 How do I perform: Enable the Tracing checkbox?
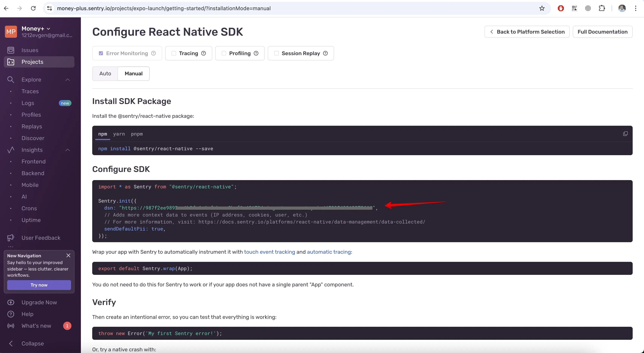174,53
